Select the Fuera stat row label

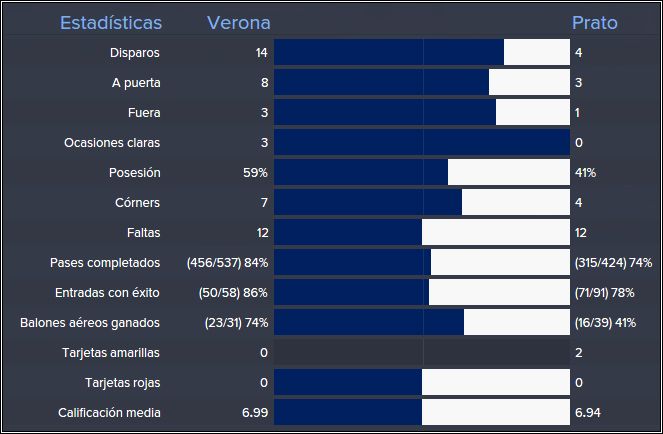click(144, 113)
